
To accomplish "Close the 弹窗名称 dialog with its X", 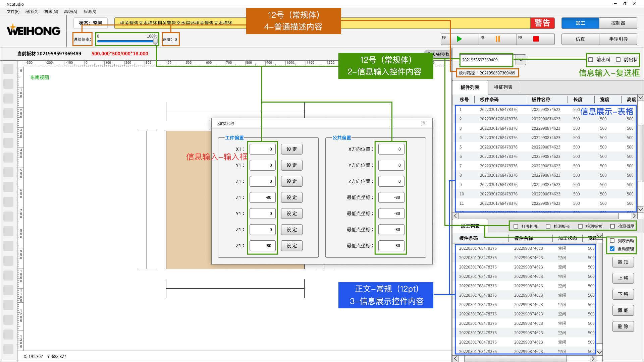I will pyautogui.click(x=424, y=123).
